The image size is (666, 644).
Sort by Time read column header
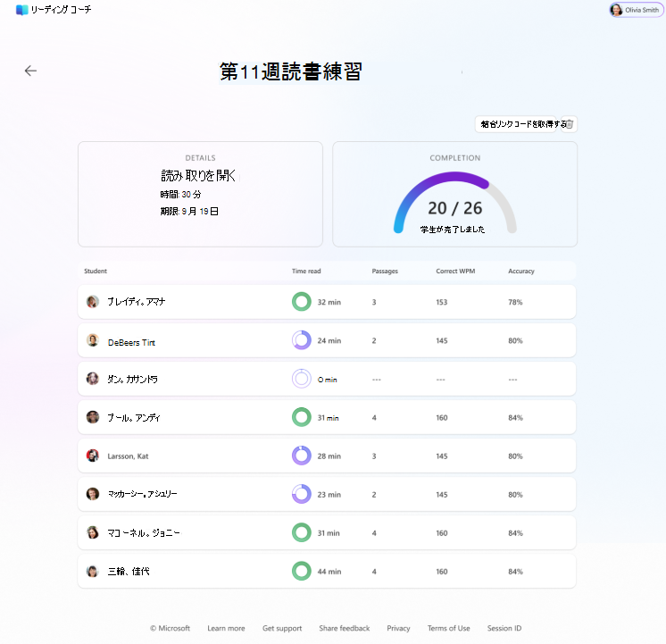pyautogui.click(x=306, y=272)
